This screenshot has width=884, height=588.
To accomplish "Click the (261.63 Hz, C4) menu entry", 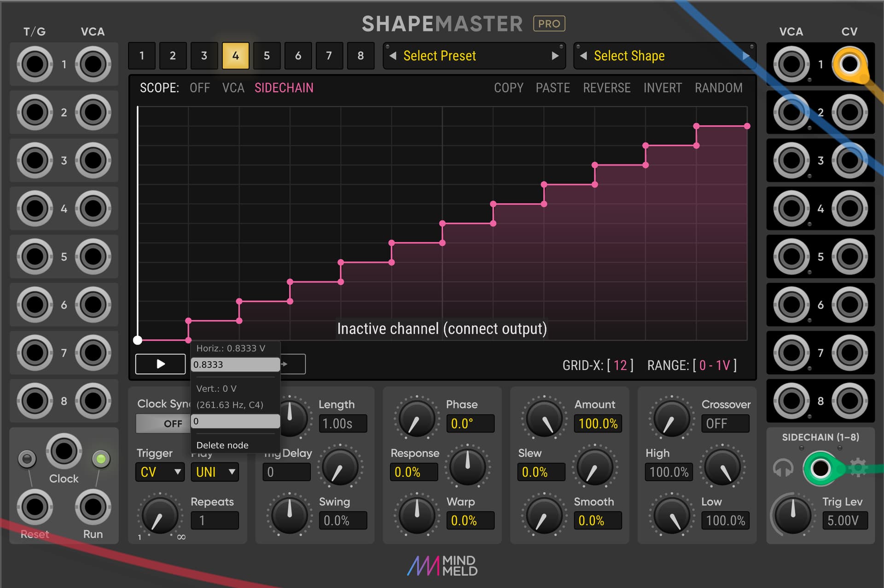I will tap(230, 405).
